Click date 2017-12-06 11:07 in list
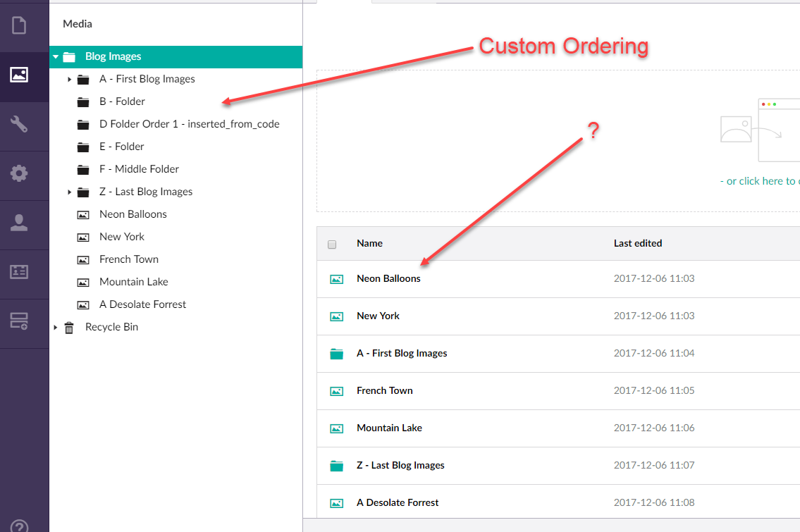The image size is (800, 532). [x=654, y=464]
